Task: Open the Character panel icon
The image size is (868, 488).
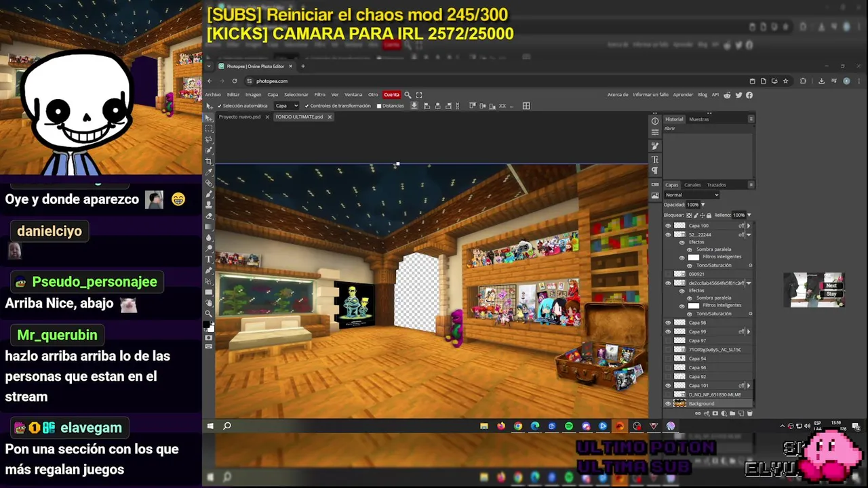Action: pos(655,159)
